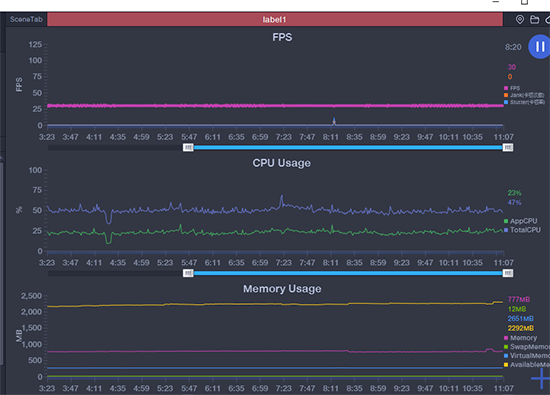Toggle the Stutter series in FPS legend
The height and width of the screenshot is (395, 550).
[x=524, y=102]
